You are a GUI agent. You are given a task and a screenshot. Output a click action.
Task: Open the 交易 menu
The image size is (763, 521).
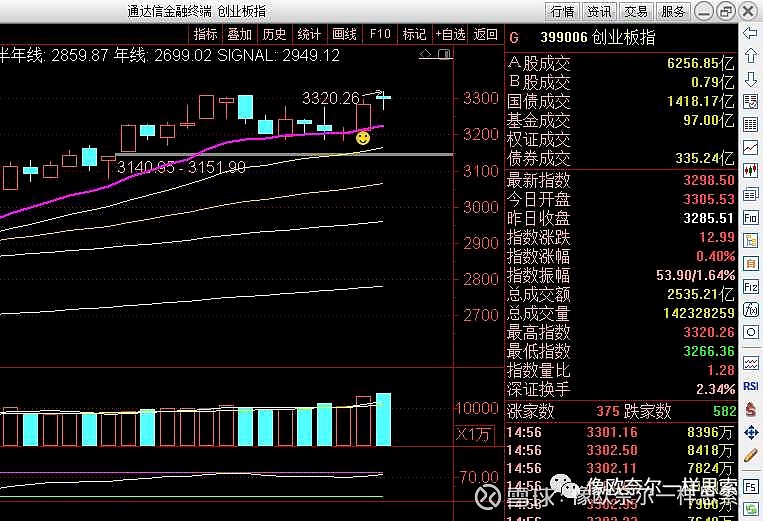[x=636, y=11]
